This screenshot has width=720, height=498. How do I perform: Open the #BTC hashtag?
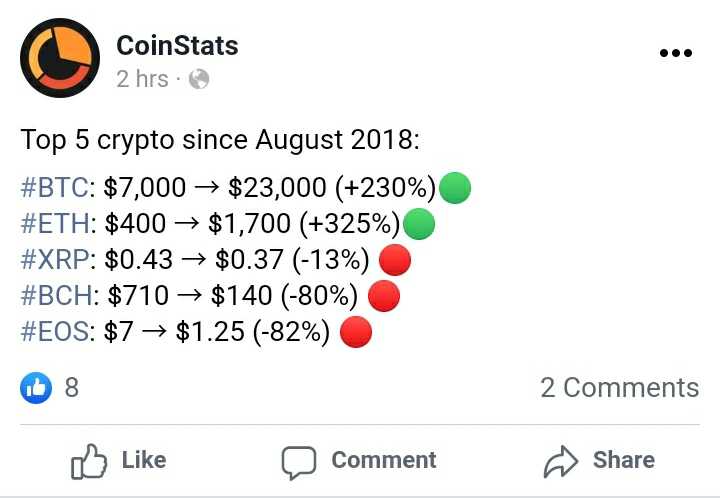click(x=55, y=187)
